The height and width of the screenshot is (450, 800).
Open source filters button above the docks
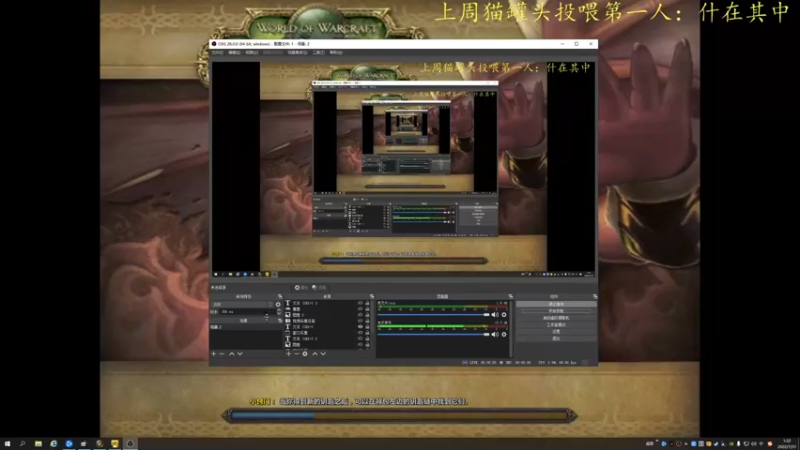click(319, 288)
